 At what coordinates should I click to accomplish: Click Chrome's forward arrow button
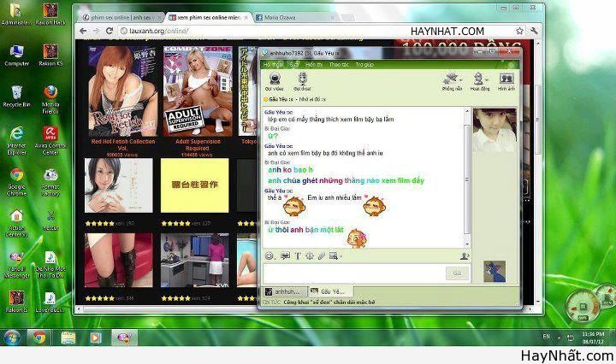tap(96, 31)
